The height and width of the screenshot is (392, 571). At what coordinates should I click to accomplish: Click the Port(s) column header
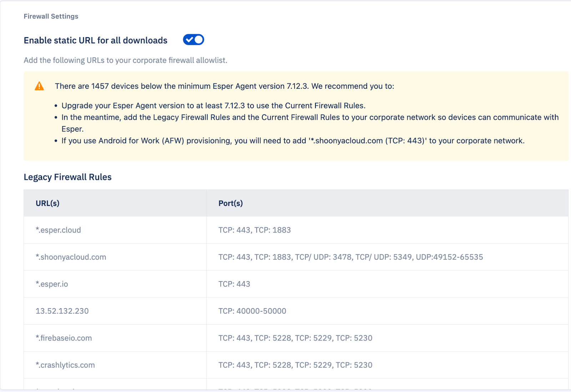tap(231, 203)
